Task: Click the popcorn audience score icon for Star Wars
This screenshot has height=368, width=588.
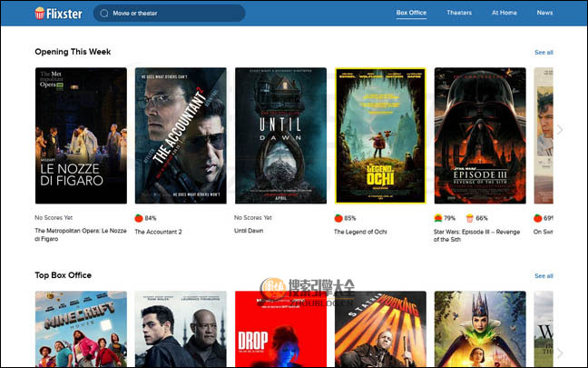Action: click(x=469, y=218)
